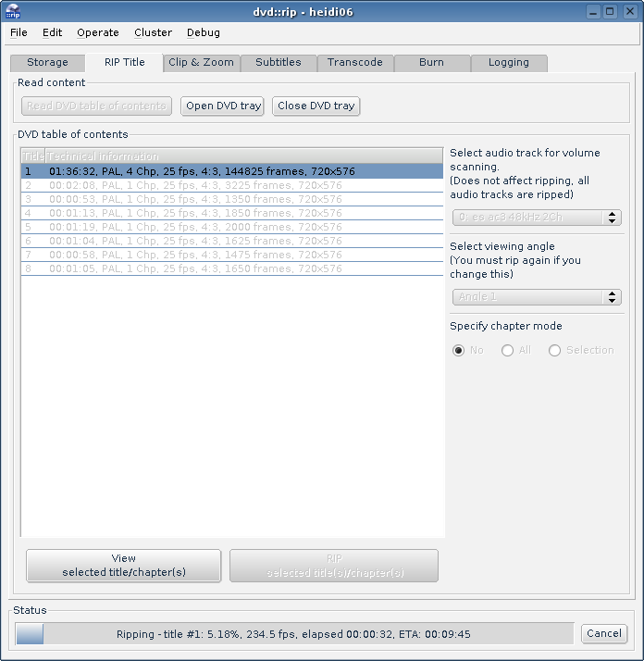
Task: Switch to the Subtitles tab
Action: point(279,62)
